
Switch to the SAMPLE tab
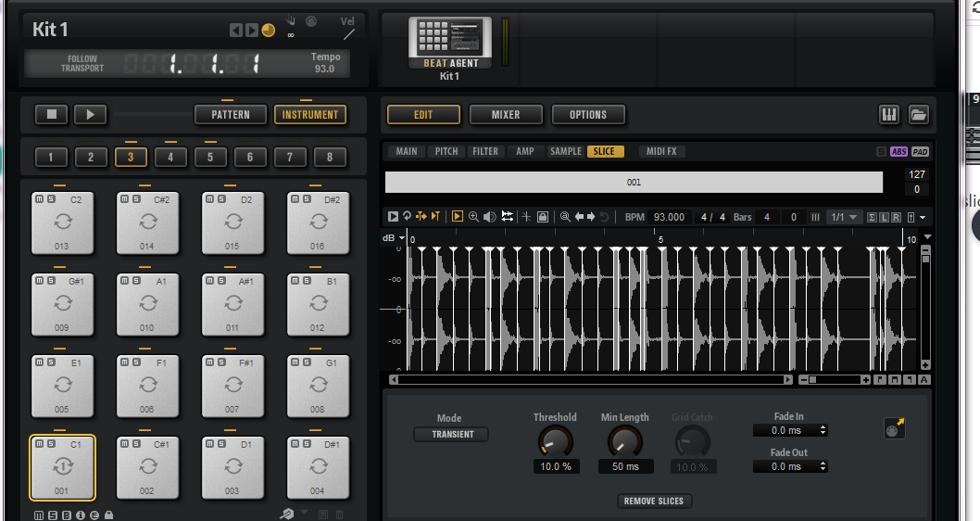(566, 151)
